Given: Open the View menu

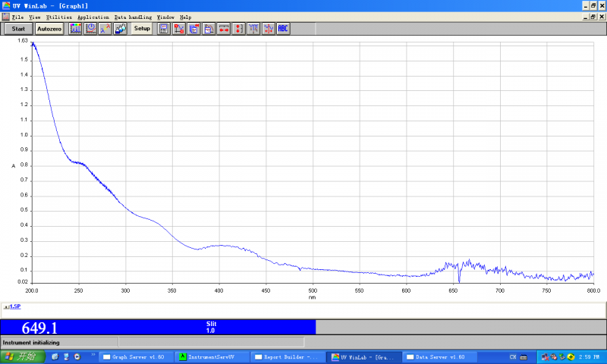Looking at the screenshot, I should click(35, 17).
